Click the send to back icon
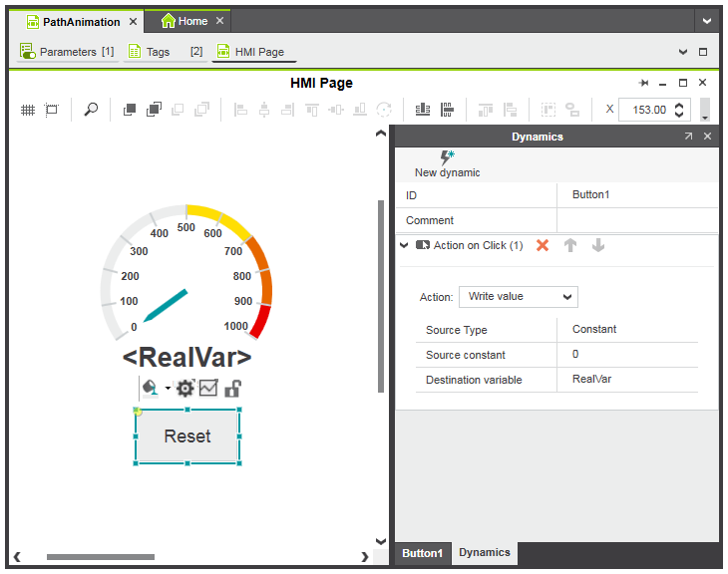The width and height of the screenshot is (728, 574). 154,110
